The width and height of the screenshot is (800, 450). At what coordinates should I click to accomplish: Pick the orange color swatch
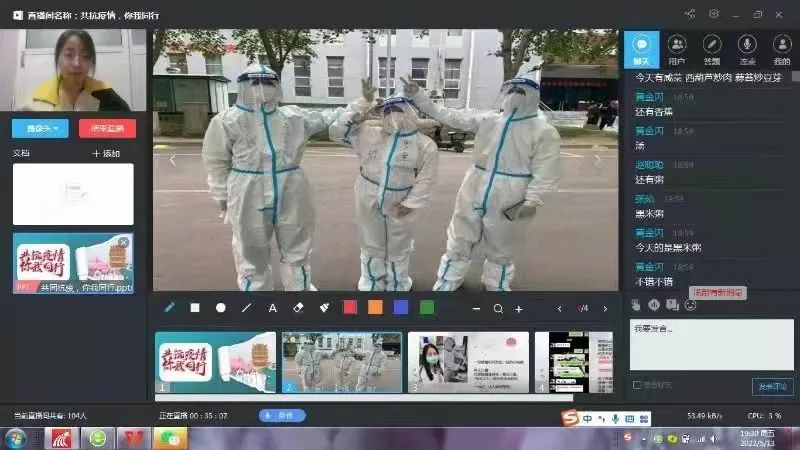pyautogui.click(x=375, y=308)
